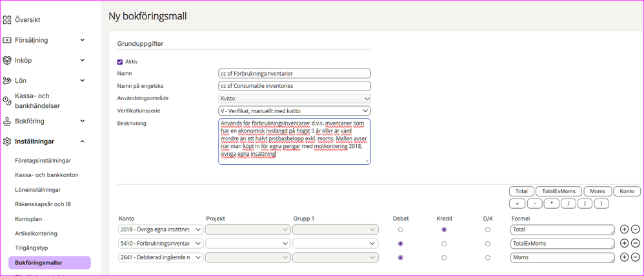Open Grupp 1 dropdown in the 5410 row
The width and height of the screenshot is (644, 276).
[x=335, y=244]
